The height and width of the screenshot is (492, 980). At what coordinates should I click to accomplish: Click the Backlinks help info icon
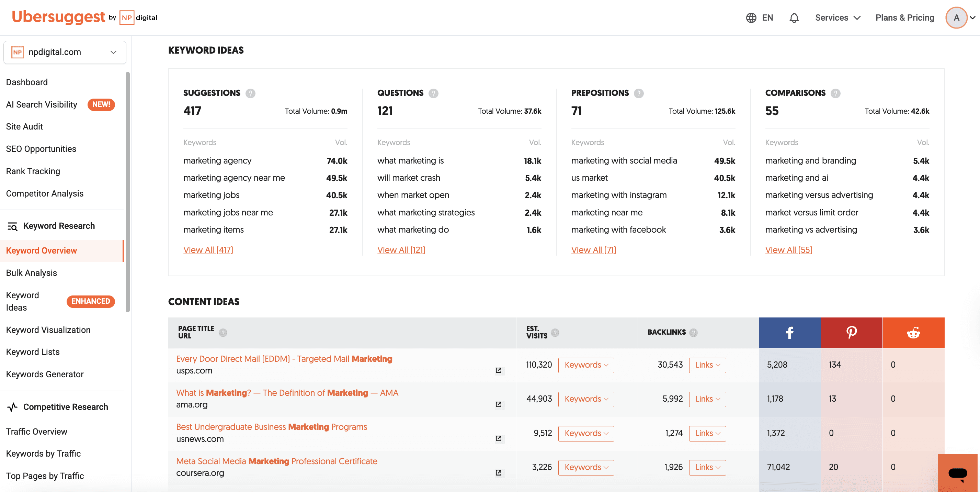(x=694, y=333)
